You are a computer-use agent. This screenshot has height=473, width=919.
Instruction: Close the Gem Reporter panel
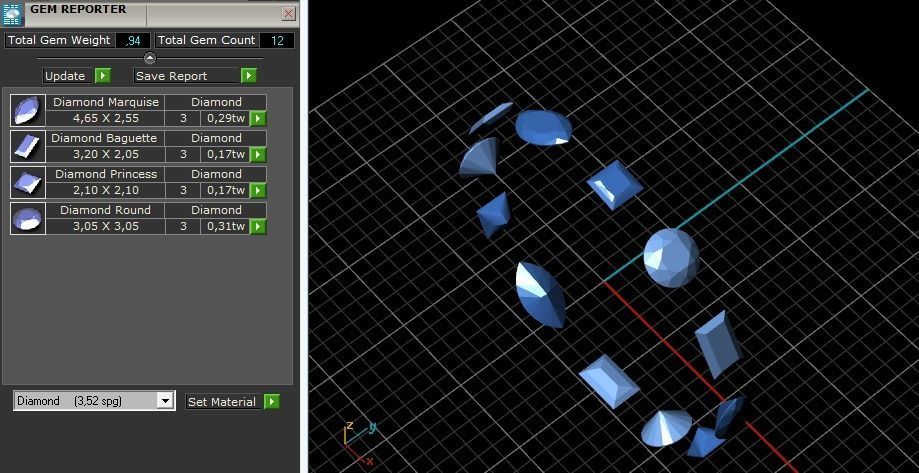[288, 13]
